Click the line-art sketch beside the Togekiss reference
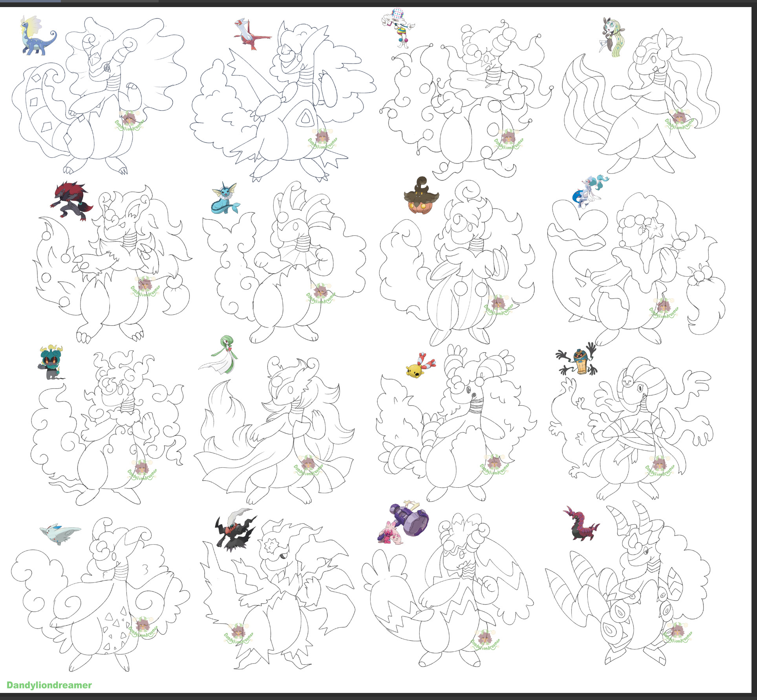757x700 pixels. [x=101, y=595]
